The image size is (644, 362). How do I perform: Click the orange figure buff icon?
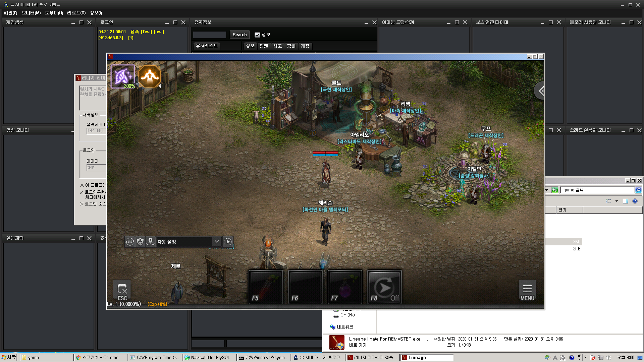(150, 76)
